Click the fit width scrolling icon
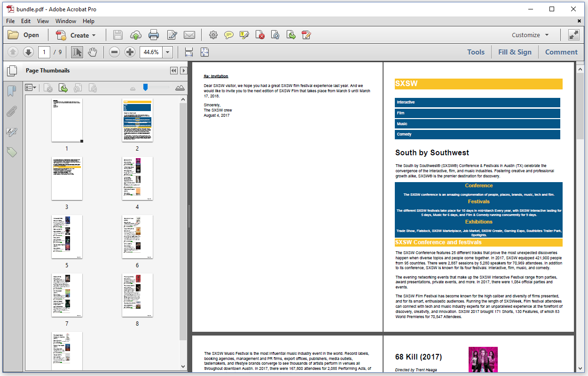Image resolution: width=588 pixels, height=376 pixels. pos(189,52)
